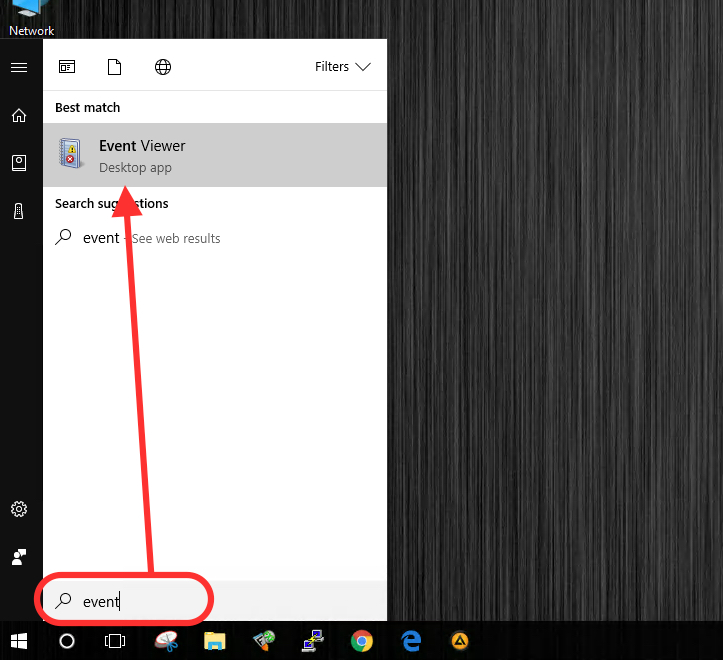Open search Settings gear icon
This screenshot has width=723, height=660.
click(x=19, y=509)
